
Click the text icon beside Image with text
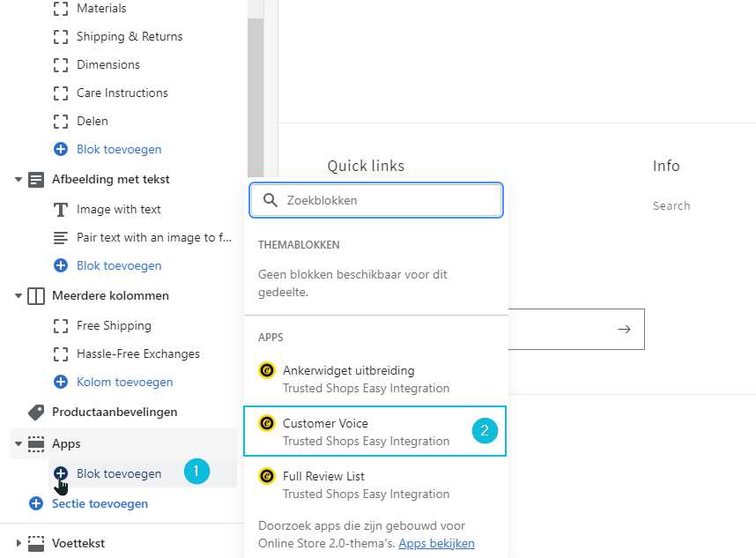click(61, 209)
